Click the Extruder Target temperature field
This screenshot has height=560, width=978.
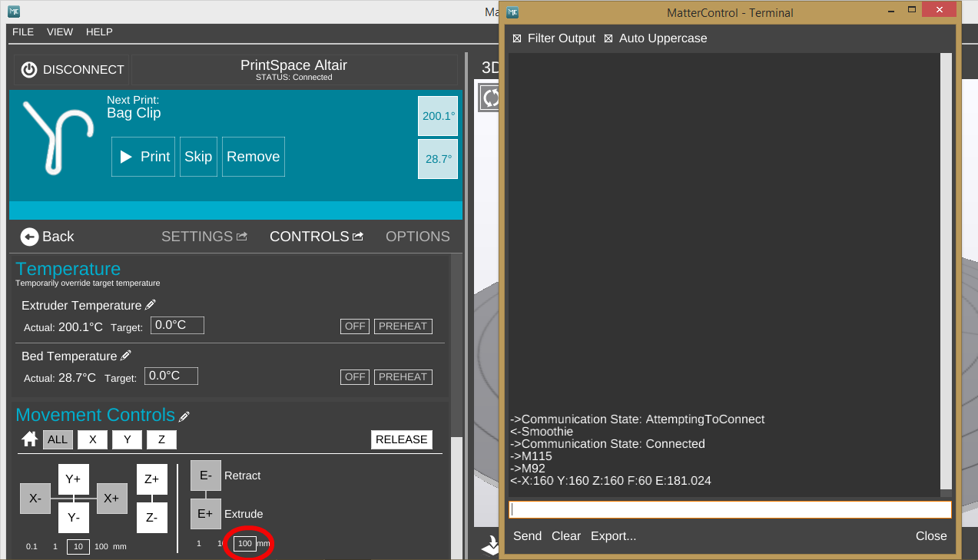coord(177,326)
